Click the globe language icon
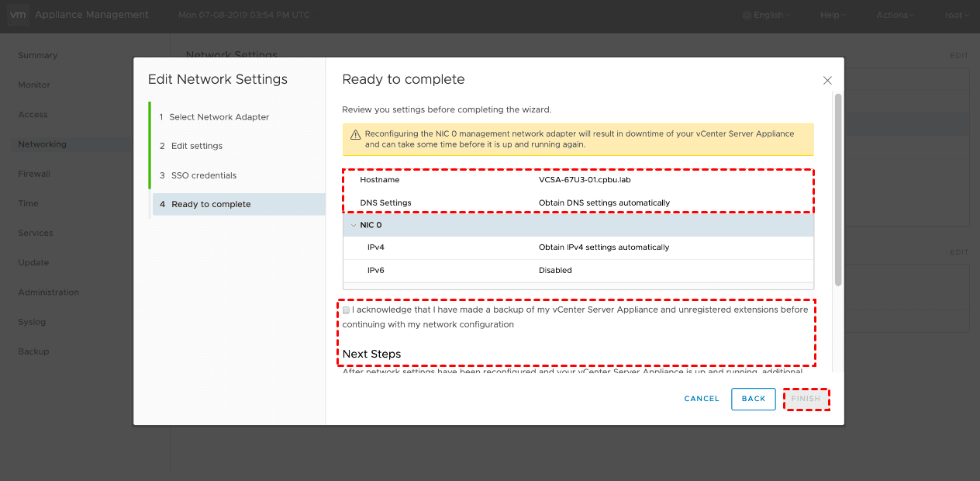Viewport: 980px width, 481px height. click(747, 16)
